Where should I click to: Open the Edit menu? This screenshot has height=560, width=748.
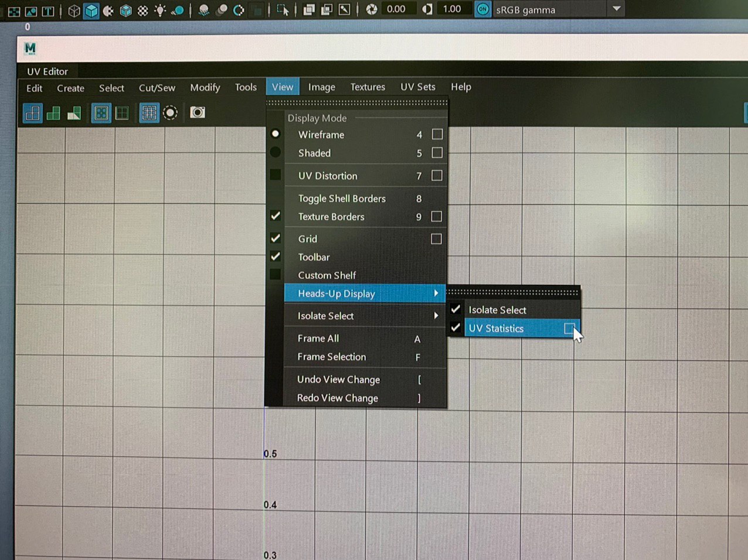point(35,88)
